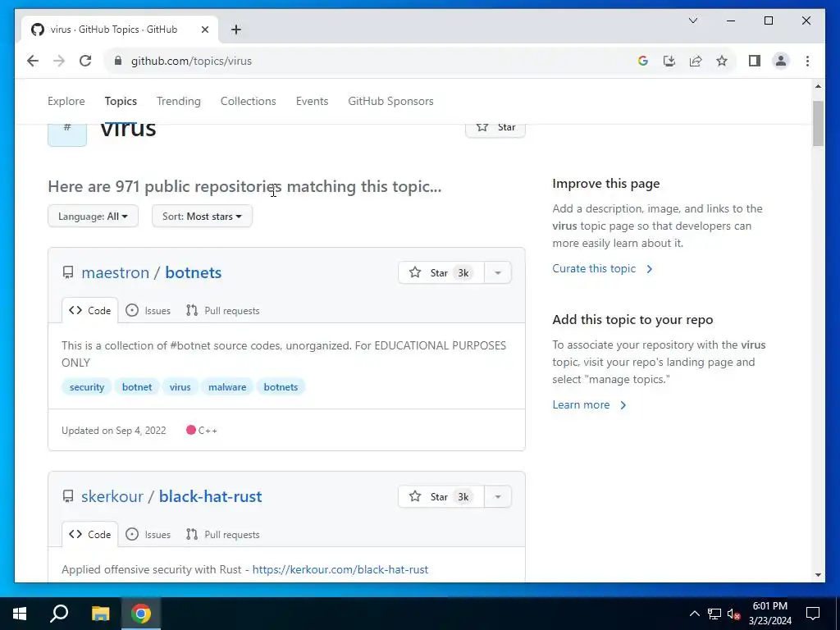This screenshot has width=840, height=630.
Task: Click the muted volume icon in tray
Action: [x=734, y=614]
